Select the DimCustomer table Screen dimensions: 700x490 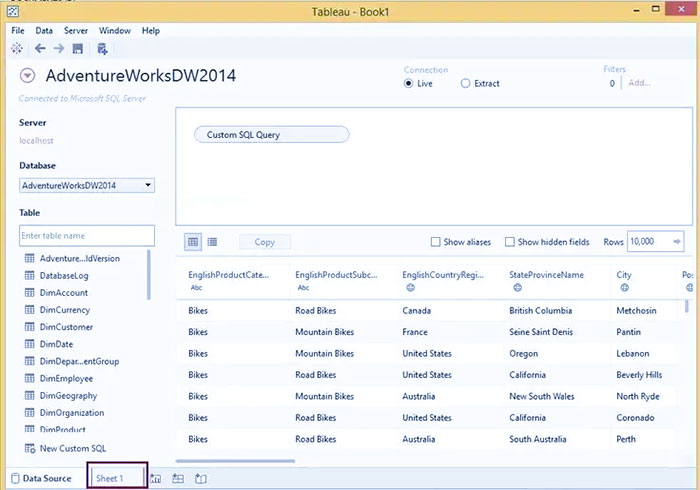click(66, 327)
